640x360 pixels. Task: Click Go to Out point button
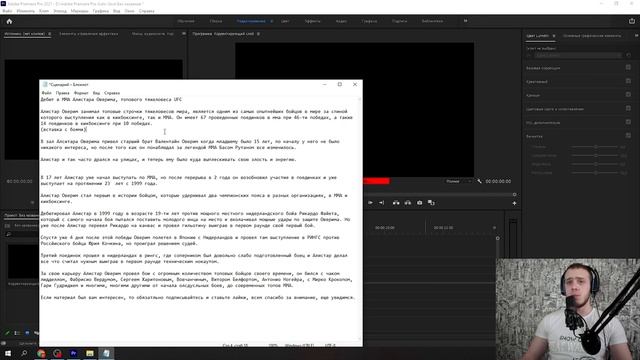pos(381,203)
